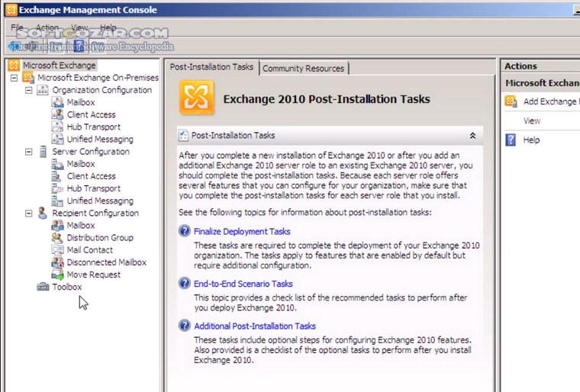Open the End-to-End Scenario Tasks link
The height and width of the screenshot is (392, 580).
point(243,284)
